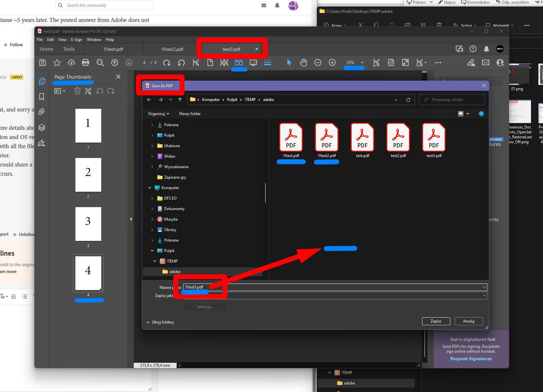Click folder tree vertical scrollbar in dialog
This screenshot has width=543, height=392.
tap(265, 193)
